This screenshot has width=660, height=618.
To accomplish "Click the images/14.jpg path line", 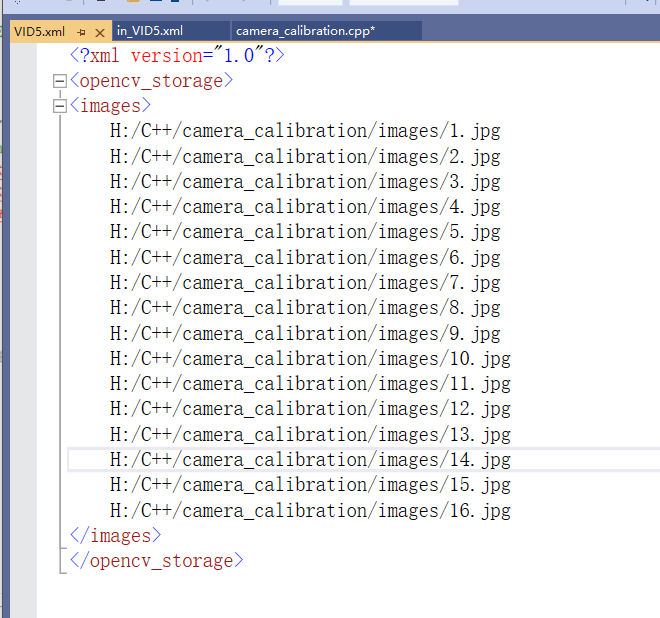I will pyautogui.click(x=310, y=460).
